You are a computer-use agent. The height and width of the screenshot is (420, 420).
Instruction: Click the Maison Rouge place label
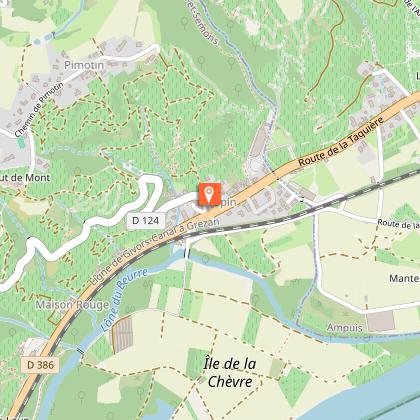(x=72, y=305)
